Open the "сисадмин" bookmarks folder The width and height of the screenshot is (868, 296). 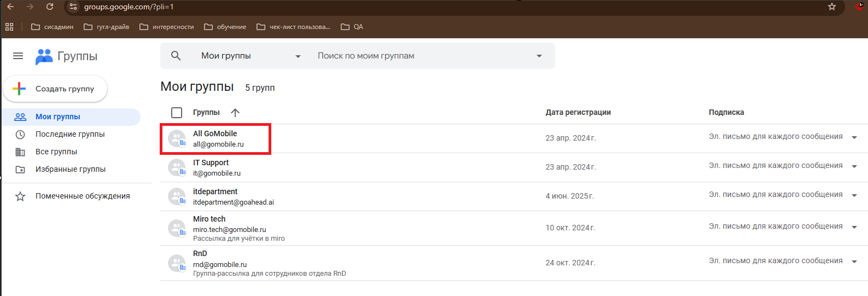53,27
